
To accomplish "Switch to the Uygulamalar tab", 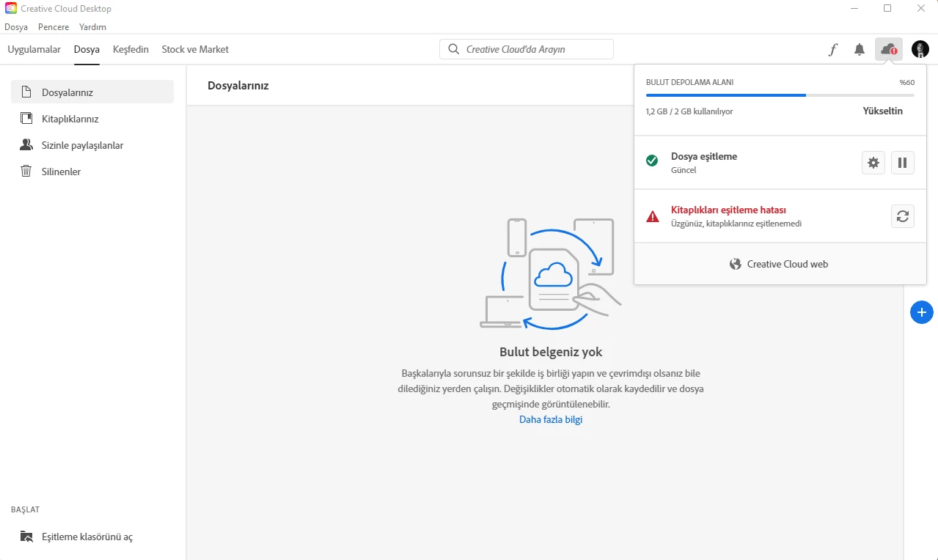I will (x=34, y=50).
